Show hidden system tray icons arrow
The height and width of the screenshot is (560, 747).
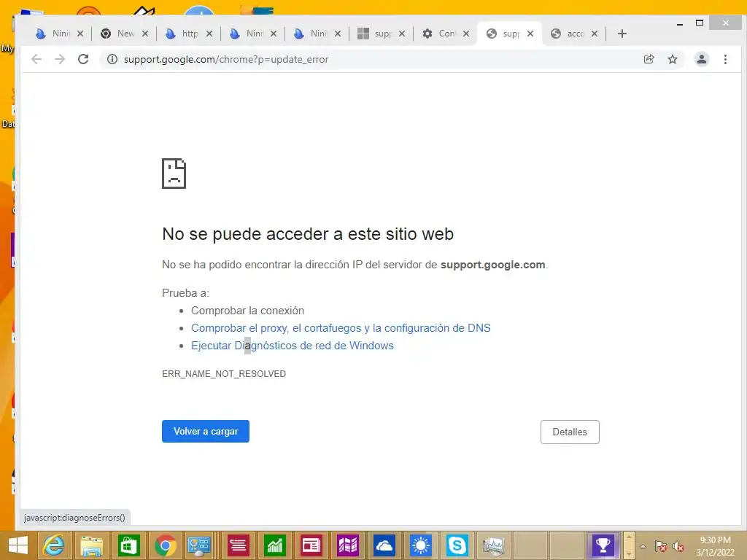point(643,546)
